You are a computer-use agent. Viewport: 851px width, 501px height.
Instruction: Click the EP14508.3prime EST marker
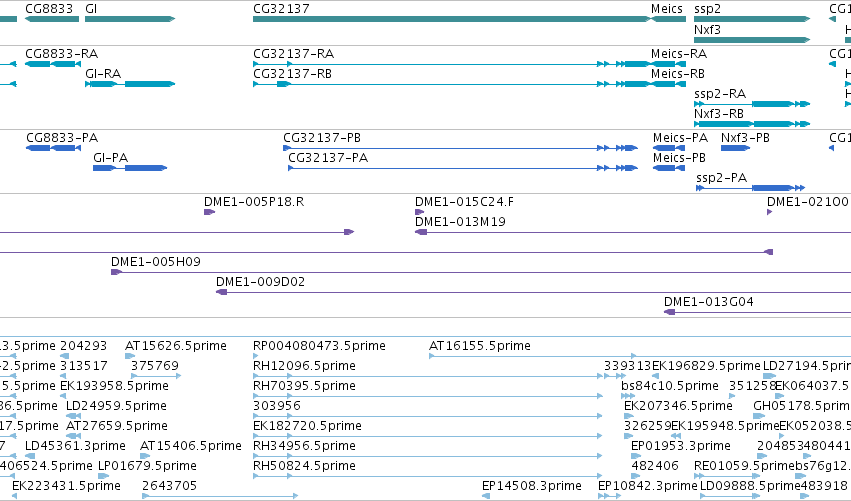pyautogui.click(x=486, y=496)
